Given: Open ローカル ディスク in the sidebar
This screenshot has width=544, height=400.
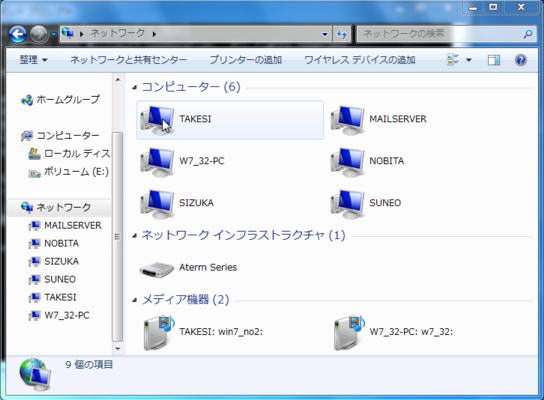Looking at the screenshot, I should 69,153.
